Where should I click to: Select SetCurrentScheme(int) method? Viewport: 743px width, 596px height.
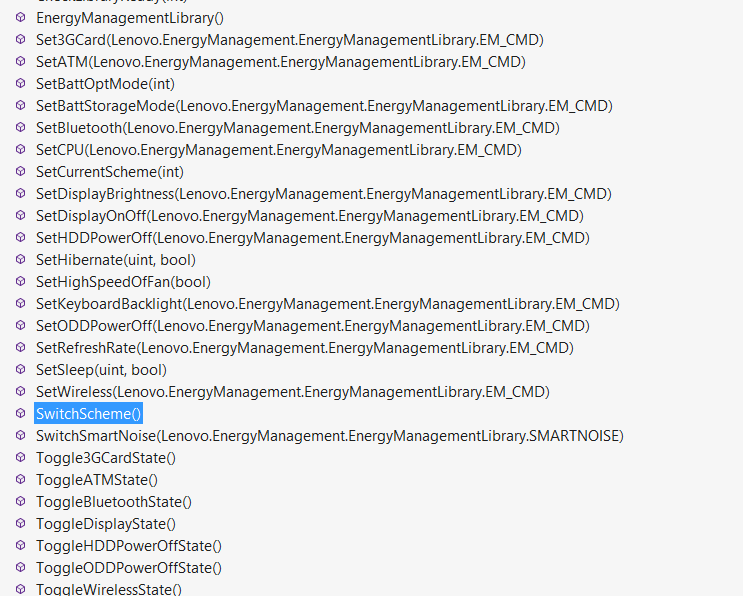coord(110,172)
